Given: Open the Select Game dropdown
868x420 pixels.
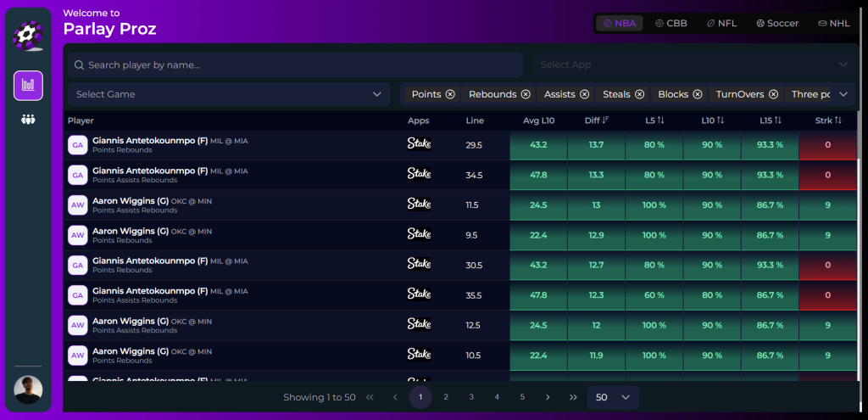Looking at the screenshot, I should 229,94.
